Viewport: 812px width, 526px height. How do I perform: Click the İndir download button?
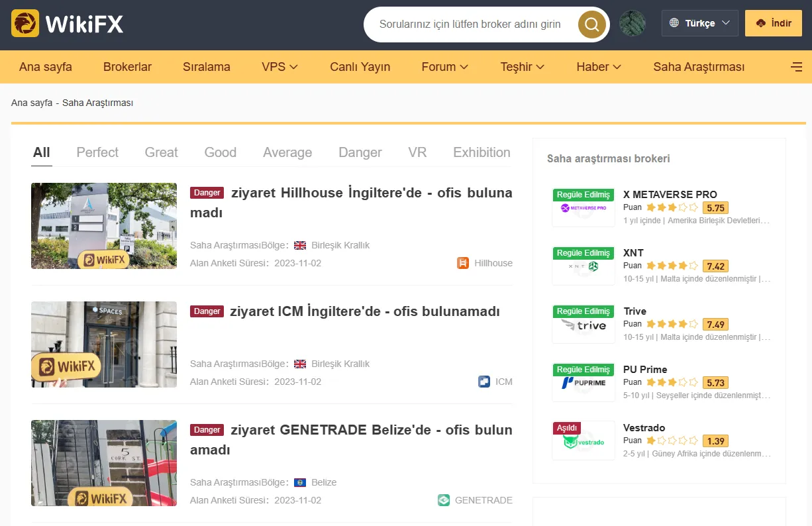pyautogui.click(x=773, y=23)
